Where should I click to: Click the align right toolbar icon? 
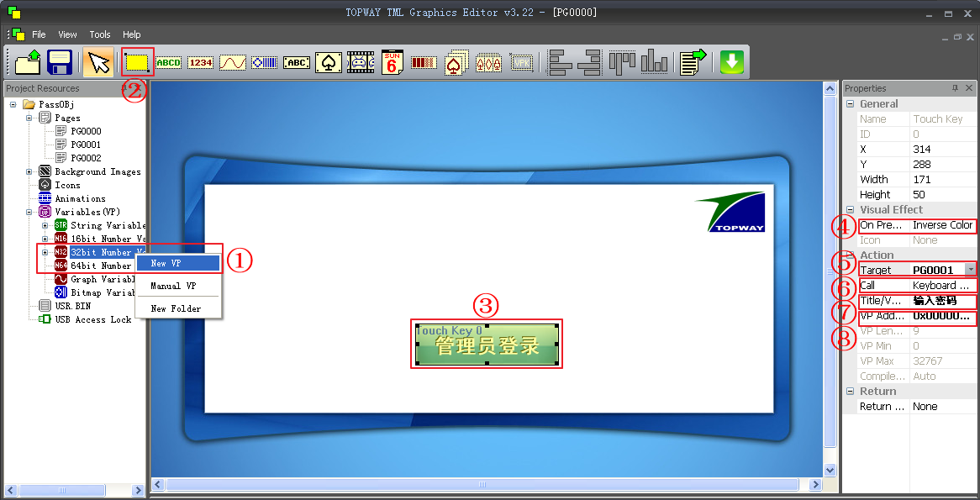coord(589,62)
